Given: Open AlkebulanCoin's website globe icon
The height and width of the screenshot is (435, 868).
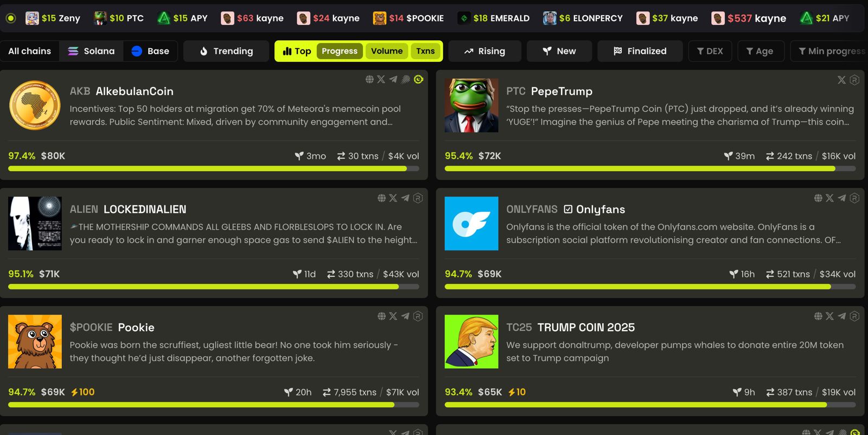Looking at the screenshot, I should point(369,79).
